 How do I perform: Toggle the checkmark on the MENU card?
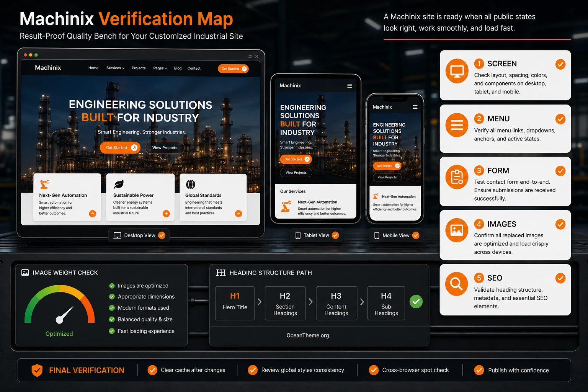(x=560, y=119)
